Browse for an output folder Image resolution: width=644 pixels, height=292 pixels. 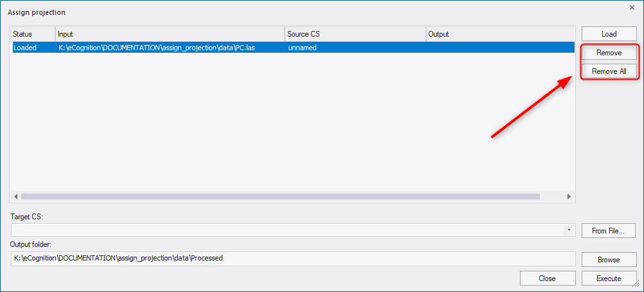click(x=609, y=259)
